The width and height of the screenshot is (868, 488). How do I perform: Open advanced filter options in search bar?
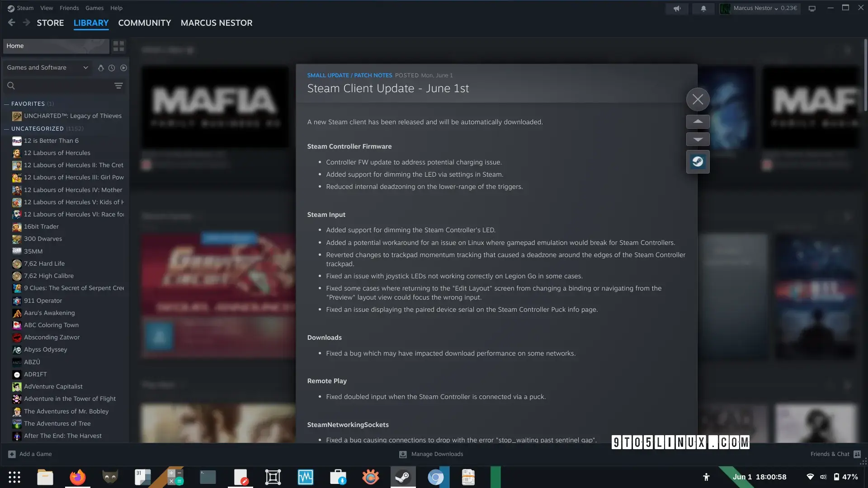[x=118, y=85]
